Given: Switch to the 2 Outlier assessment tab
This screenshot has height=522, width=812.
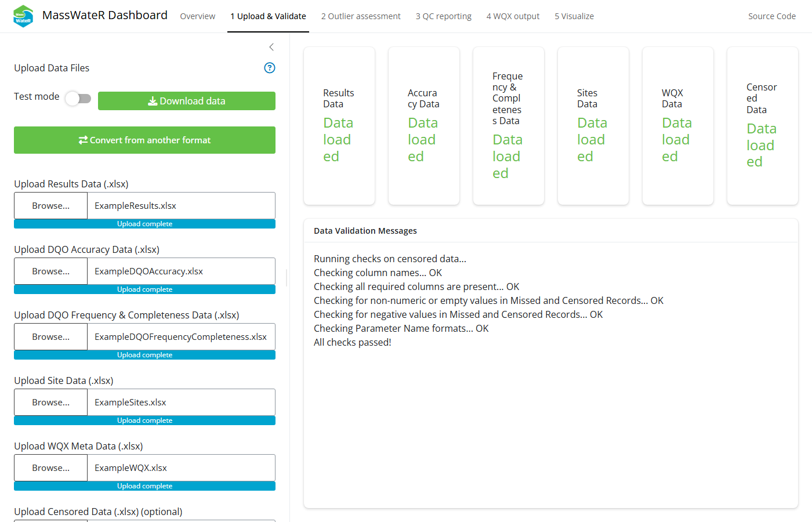Looking at the screenshot, I should [x=361, y=16].
